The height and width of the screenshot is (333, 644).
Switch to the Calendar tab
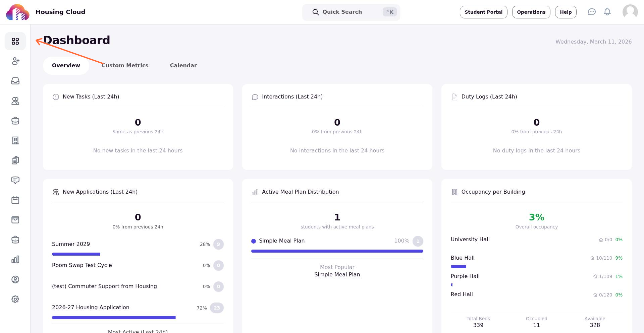pos(183,66)
